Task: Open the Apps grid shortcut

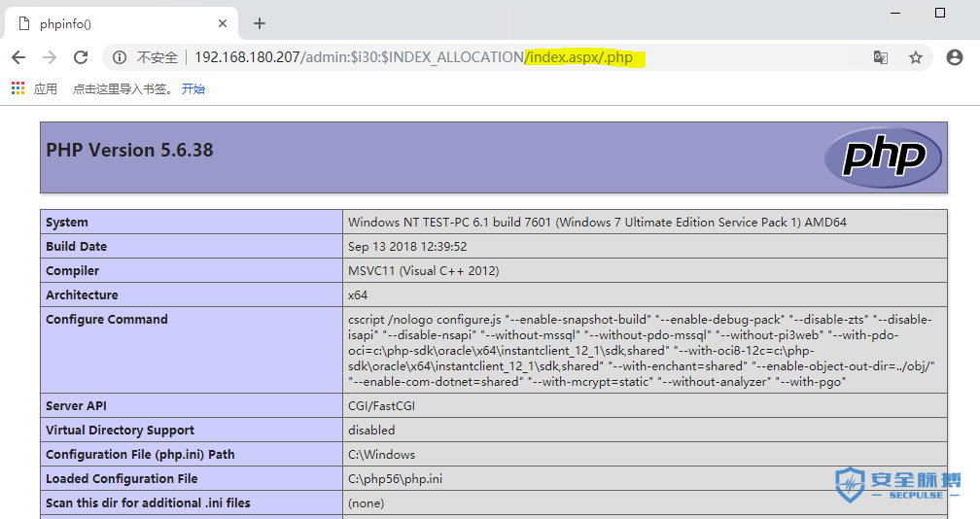Action: click(x=17, y=88)
